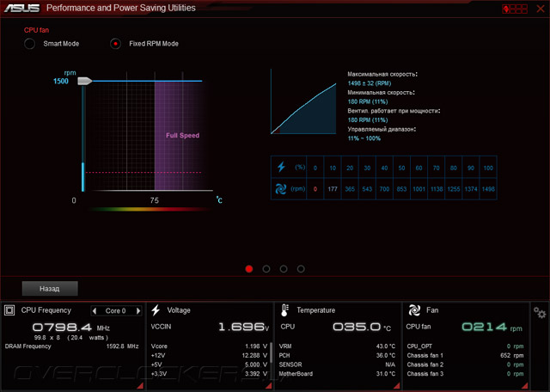Open monitor settings gear icon

pyautogui.click(x=540, y=312)
